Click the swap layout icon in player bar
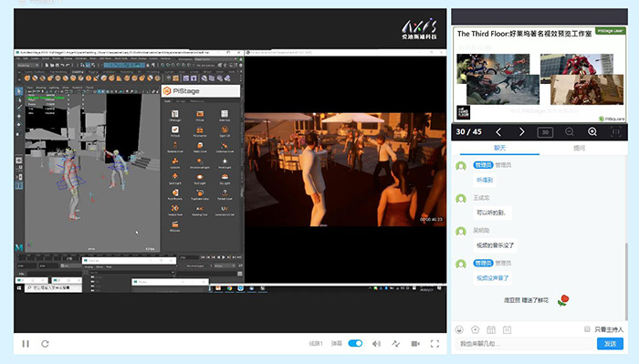 (395, 344)
